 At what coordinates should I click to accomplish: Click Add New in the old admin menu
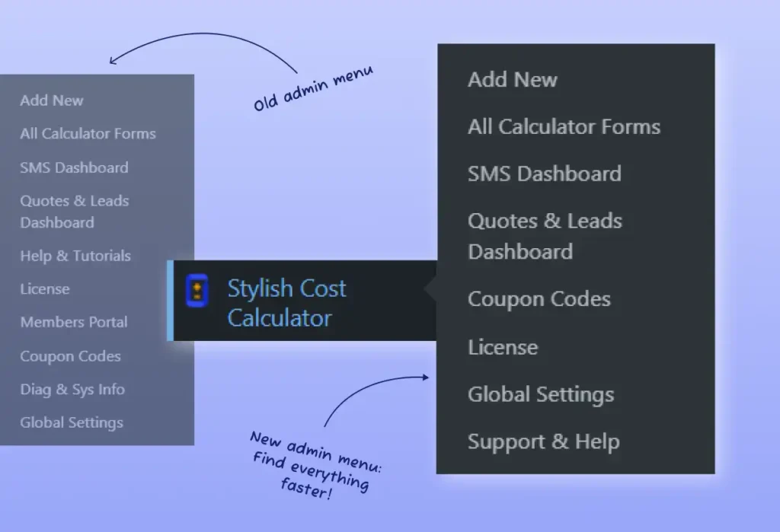52,100
